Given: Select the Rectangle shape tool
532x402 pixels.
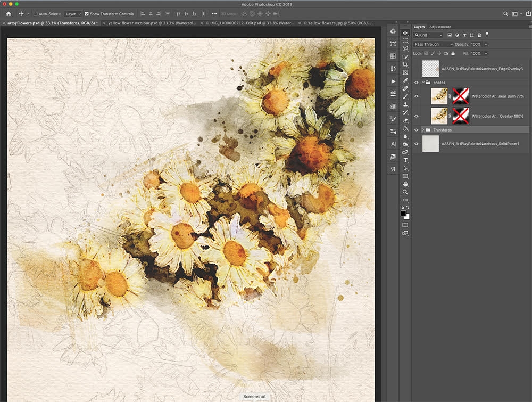Looking at the screenshot, I should coord(405,176).
